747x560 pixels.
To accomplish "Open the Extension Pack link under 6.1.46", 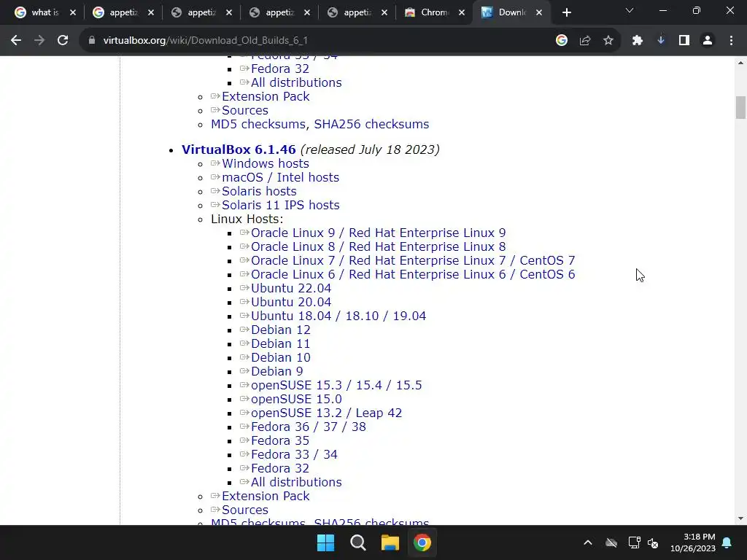I will [266, 496].
